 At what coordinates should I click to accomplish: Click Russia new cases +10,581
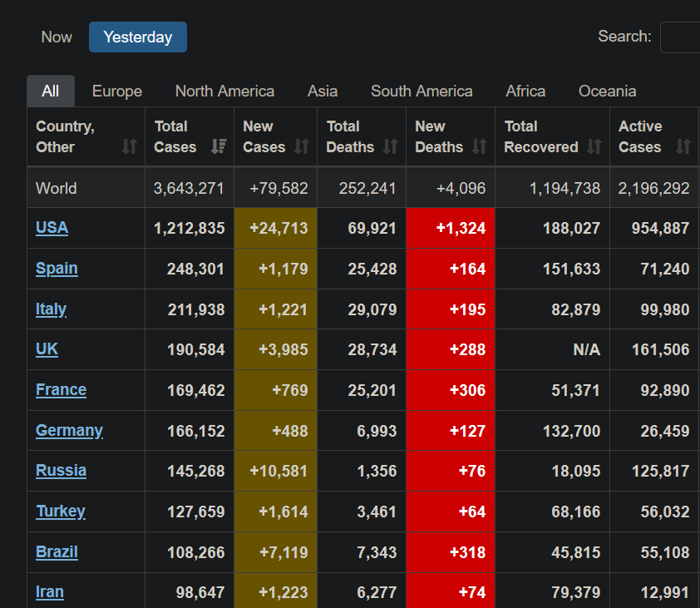(x=279, y=471)
